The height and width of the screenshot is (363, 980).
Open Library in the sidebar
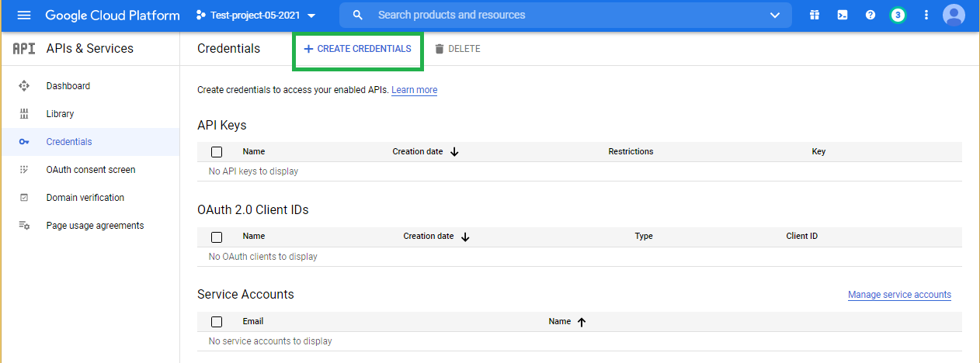tap(60, 114)
